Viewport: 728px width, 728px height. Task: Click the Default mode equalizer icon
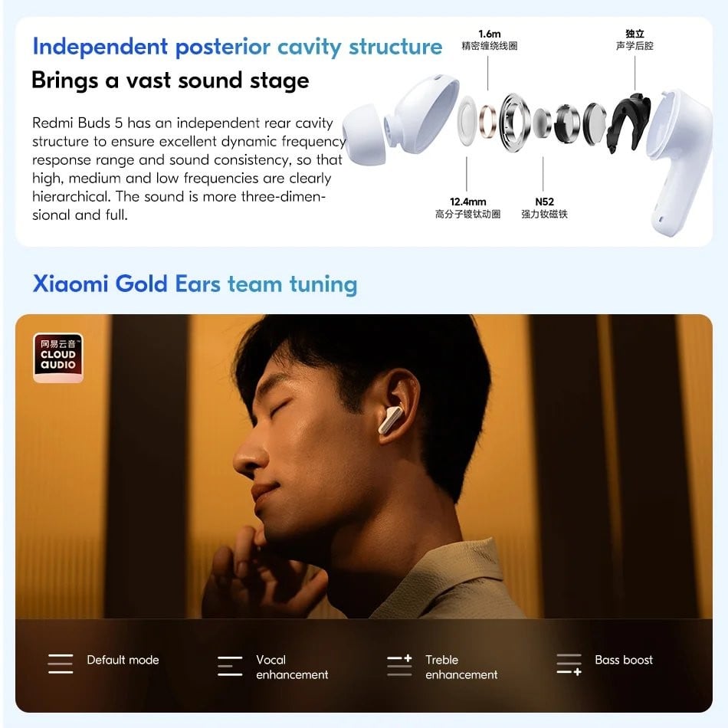point(61,664)
